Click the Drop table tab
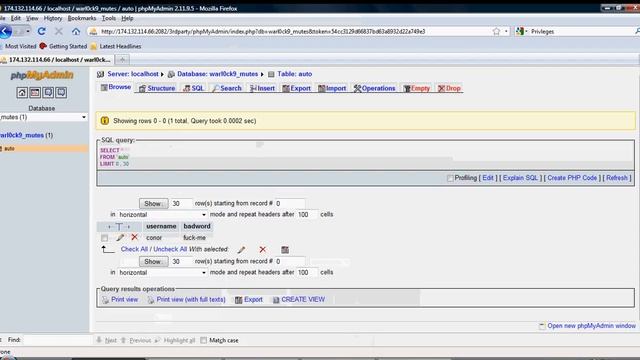Image resolution: width=640 pixels, height=360 pixels. (x=449, y=88)
